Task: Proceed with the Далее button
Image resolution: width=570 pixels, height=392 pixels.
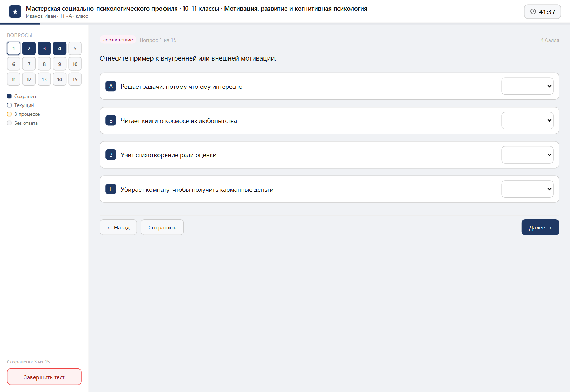Action: 540,227
